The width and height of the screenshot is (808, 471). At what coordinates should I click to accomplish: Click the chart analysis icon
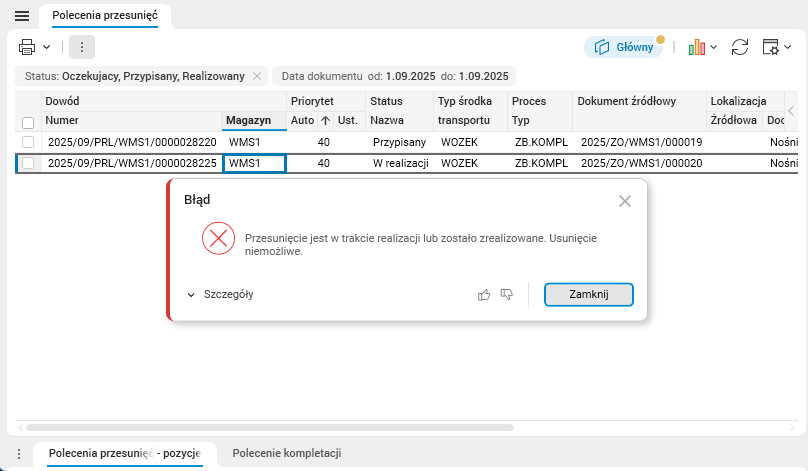pyautogui.click(x=697, y=46)
